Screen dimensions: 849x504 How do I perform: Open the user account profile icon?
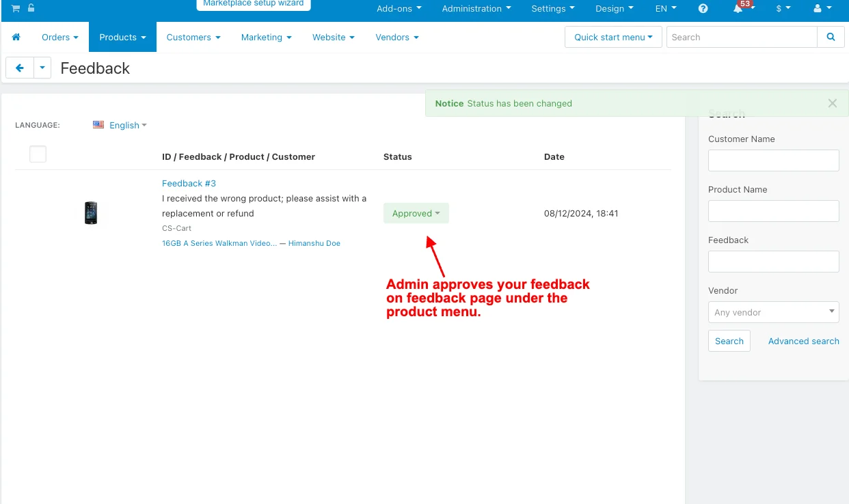click(x=822, y=9)
